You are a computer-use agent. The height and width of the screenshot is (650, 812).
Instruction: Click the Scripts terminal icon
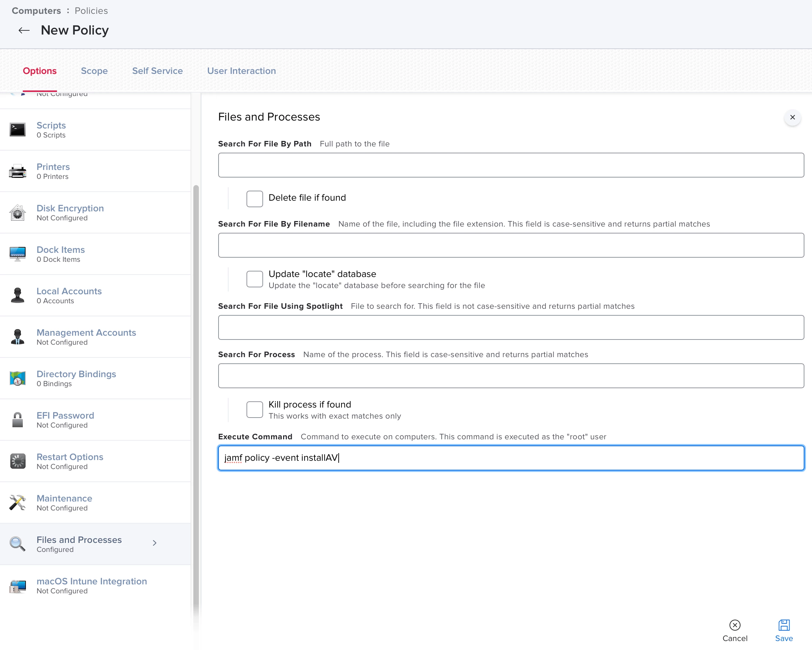[x=17, y=130]
